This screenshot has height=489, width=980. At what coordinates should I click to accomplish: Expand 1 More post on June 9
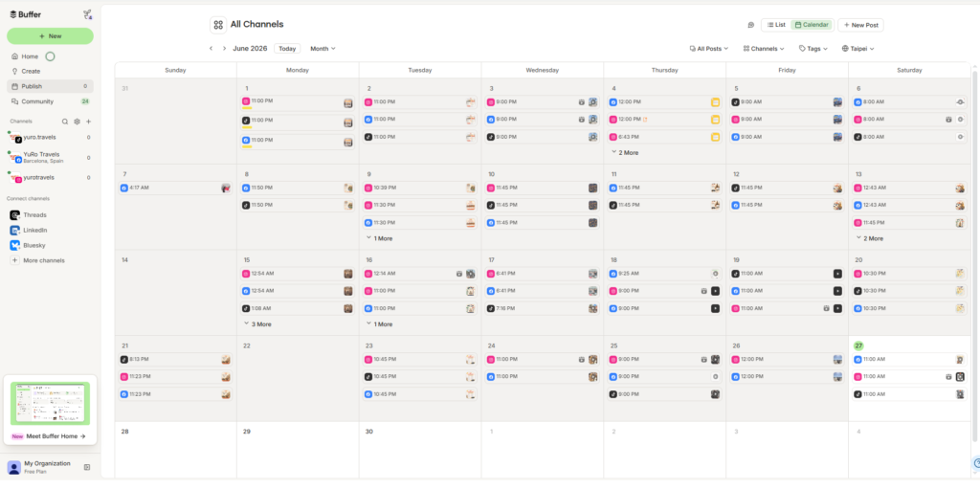pyautogui.click(x=379, y=238)
